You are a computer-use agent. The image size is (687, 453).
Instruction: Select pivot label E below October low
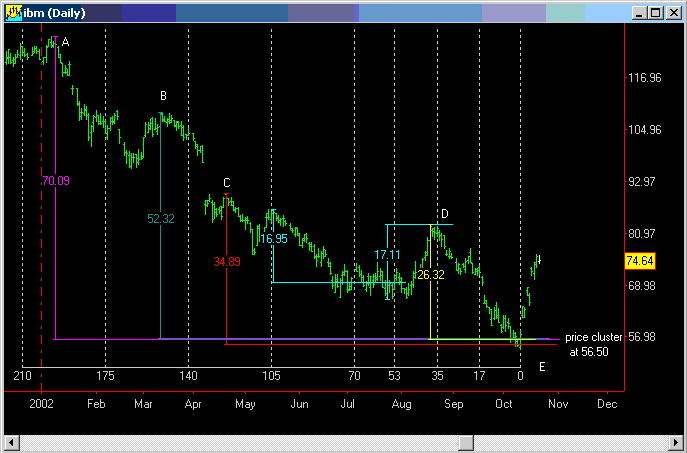pos(542,367)
